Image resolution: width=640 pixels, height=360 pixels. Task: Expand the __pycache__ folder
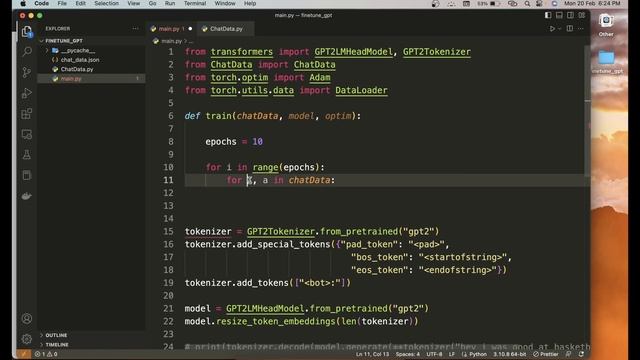47,50
